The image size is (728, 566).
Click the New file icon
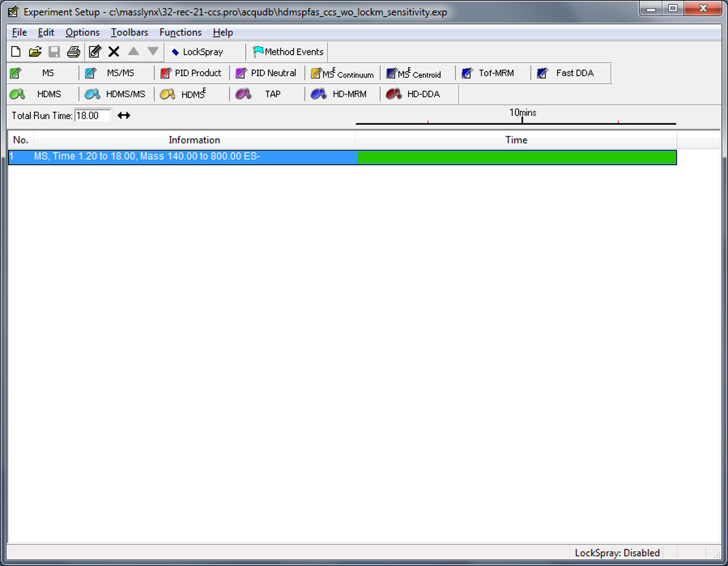tap(16, 52)
